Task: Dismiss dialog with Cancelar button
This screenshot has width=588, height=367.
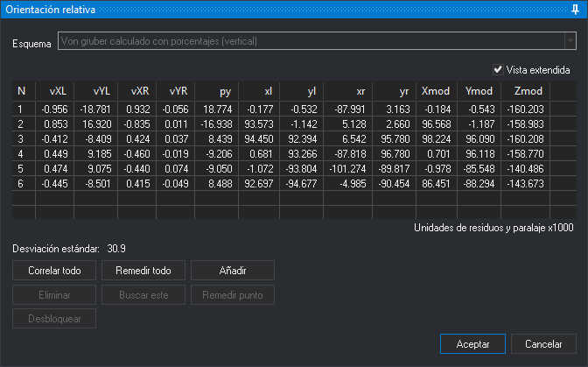Action: point(543,344)
